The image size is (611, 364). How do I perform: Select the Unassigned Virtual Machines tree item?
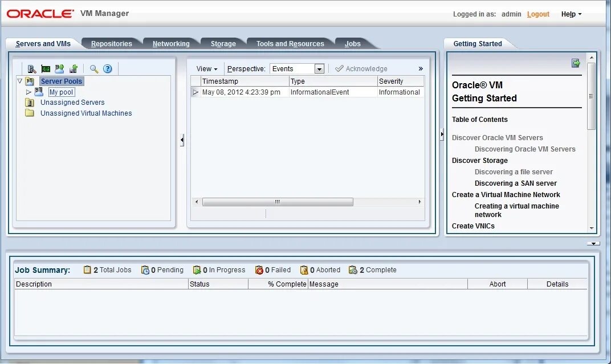[x=86, y=113]
